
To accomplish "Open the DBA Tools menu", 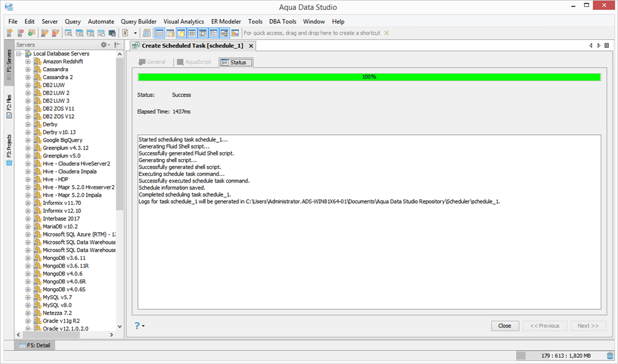I will pyautogui.click(x=282, y=22).
